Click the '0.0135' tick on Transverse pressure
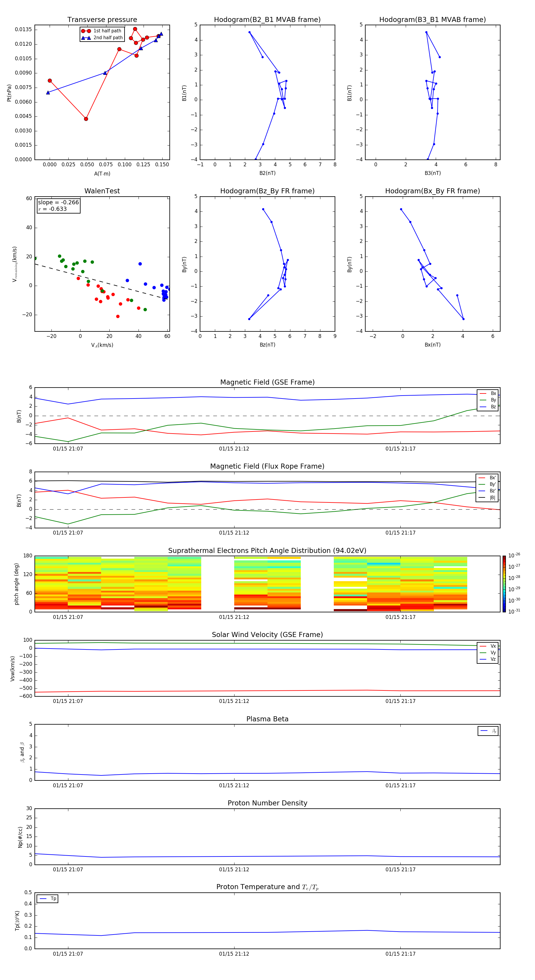Viewport: 535px width, 980px height. point(23,30)
